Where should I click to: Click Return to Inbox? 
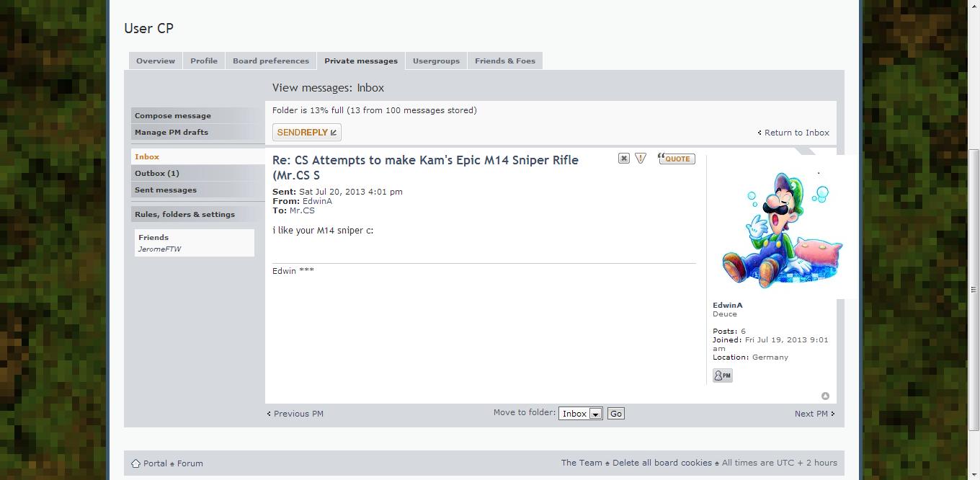point(796,133)
